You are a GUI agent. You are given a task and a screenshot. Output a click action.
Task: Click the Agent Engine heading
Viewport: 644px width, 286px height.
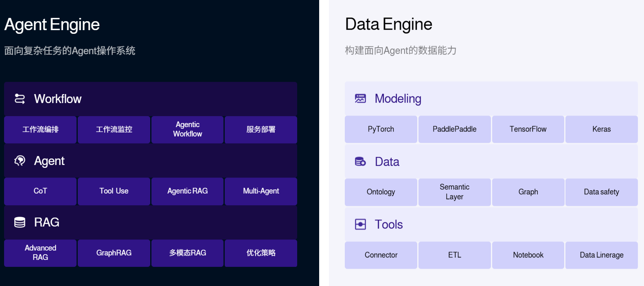pos(52,24)
